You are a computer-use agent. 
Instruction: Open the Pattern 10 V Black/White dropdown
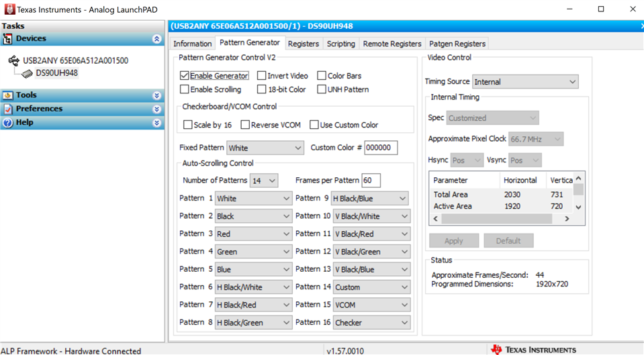[x=371, y=216]
